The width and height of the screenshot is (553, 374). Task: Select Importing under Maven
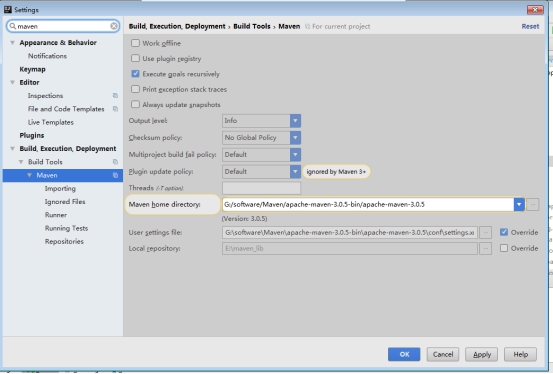pyautogui.click(x=60, y=188)
